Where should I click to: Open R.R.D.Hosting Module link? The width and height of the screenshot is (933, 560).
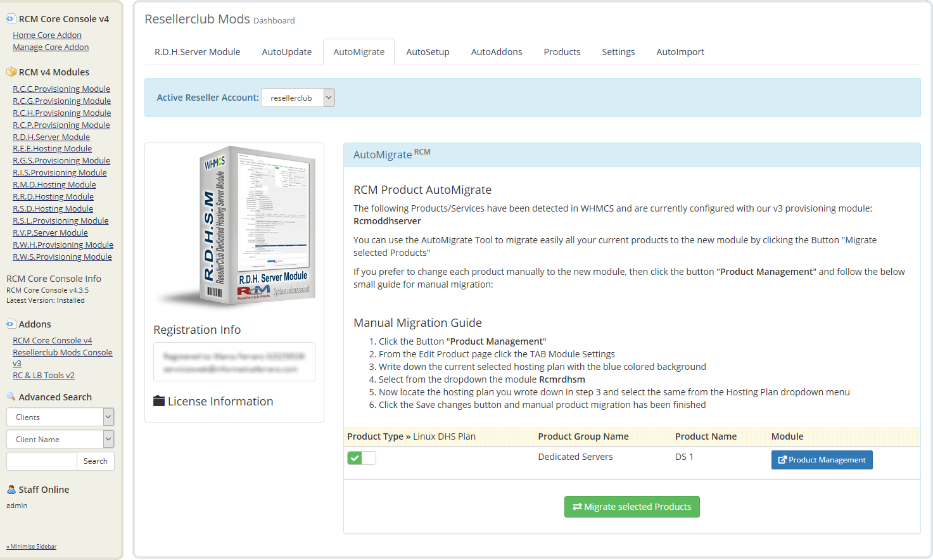(x=53, y=197)
